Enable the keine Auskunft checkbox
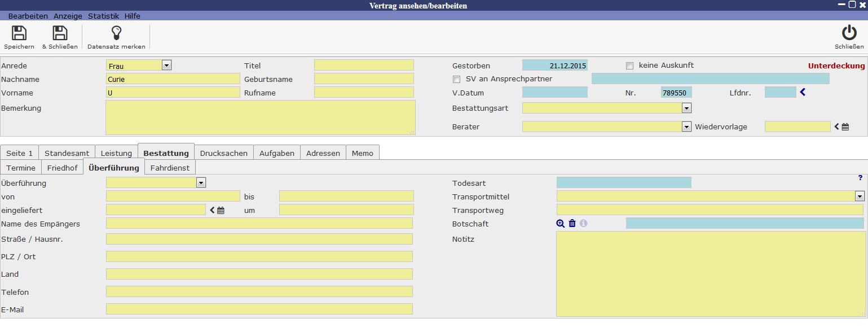868x327 pixels. 629,66
